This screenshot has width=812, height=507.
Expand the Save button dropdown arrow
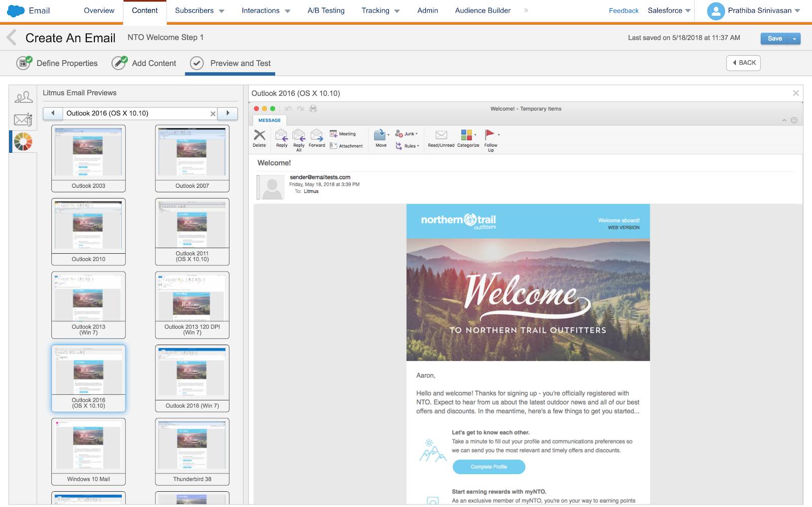click(794, 39)
